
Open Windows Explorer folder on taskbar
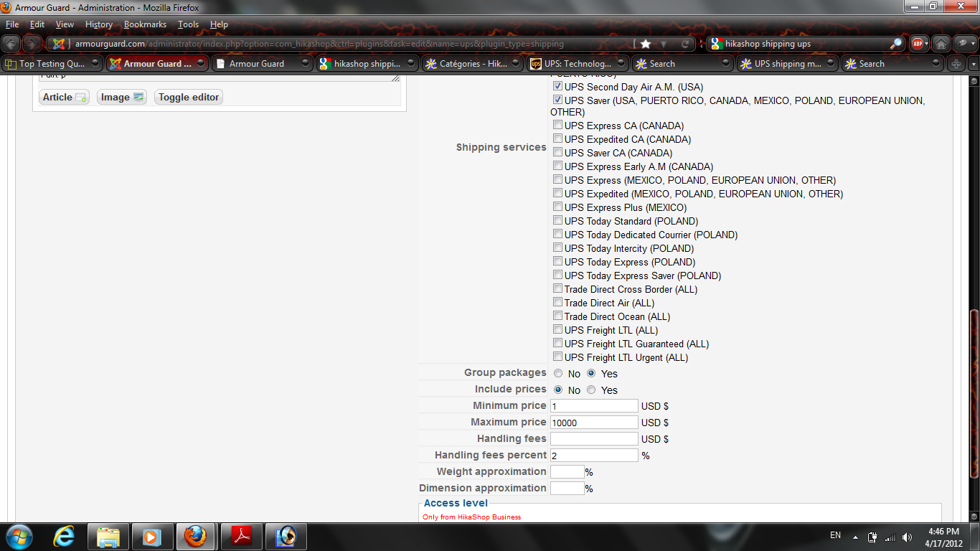[x=108, y=536]
